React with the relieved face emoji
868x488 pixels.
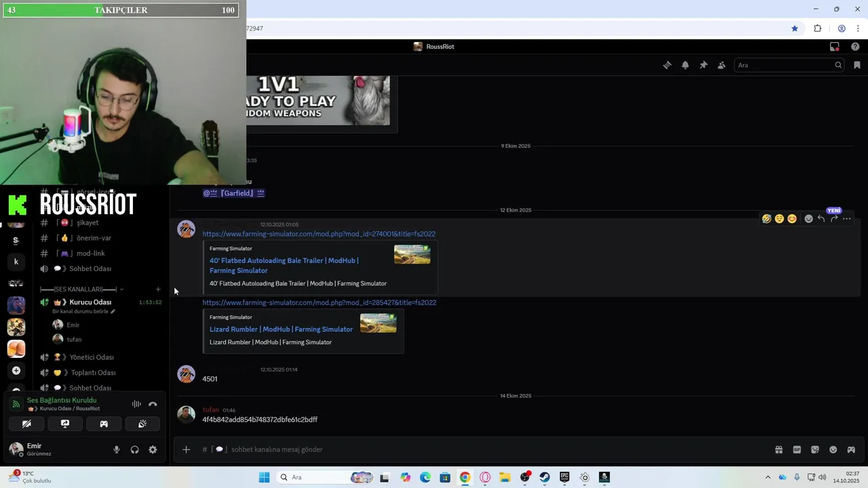pos(779,219)
